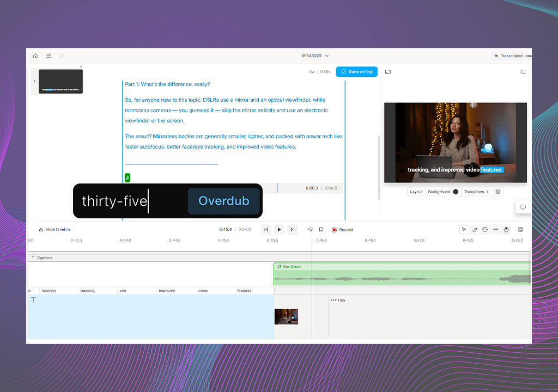Skip forward with next button
The image size is (558, 392).
[x=292, y=230]
